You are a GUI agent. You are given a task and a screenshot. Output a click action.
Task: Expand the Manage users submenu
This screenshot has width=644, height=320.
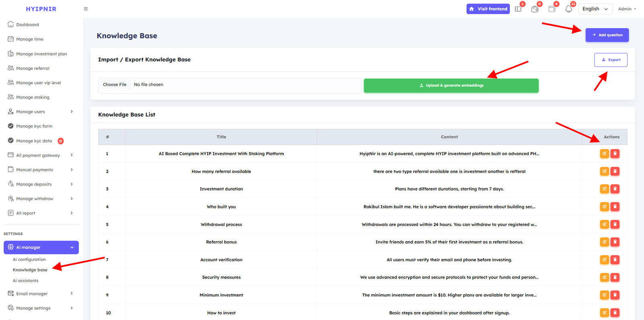41,112
